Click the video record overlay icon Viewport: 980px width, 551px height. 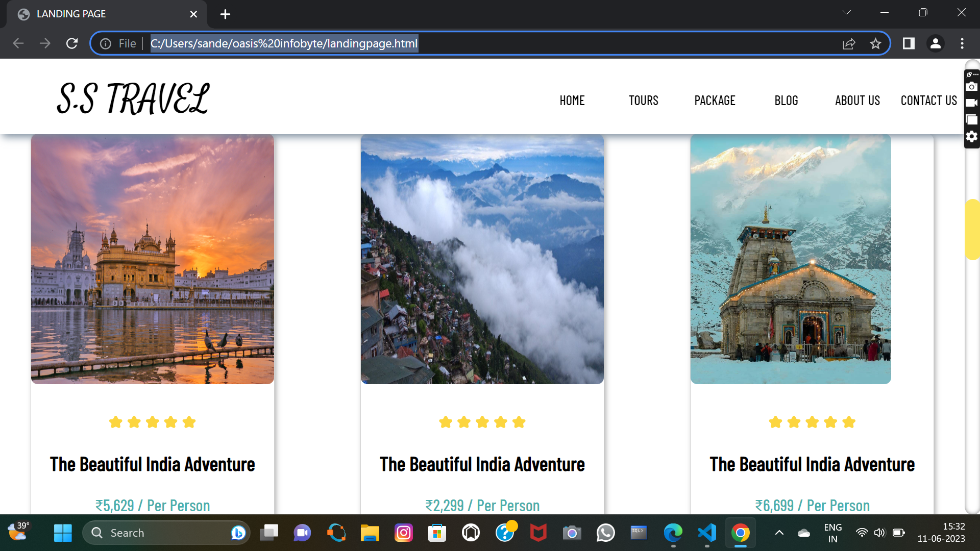click(x=972, y=103)
